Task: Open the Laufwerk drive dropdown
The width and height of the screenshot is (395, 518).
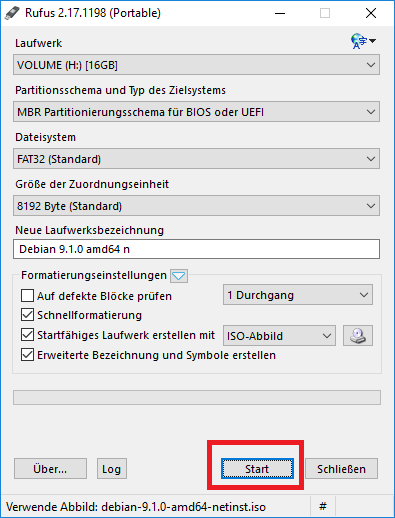Action: 196,65
